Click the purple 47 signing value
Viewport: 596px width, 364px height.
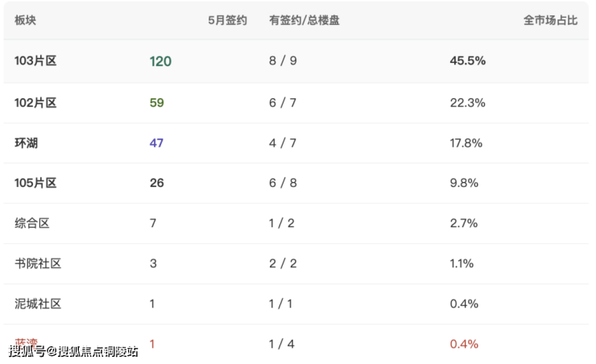pos(156,143)
